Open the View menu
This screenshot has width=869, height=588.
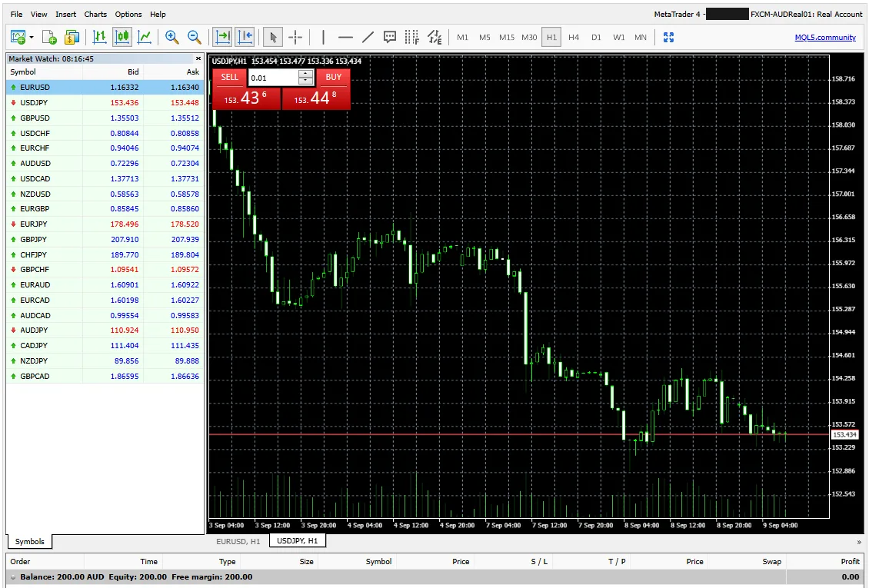point(38,14)
